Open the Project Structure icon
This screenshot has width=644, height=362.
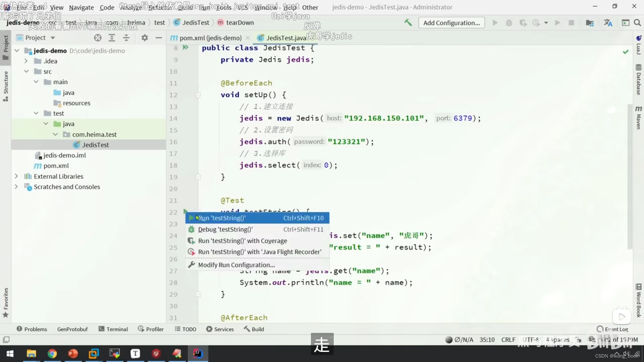[590, 23]
